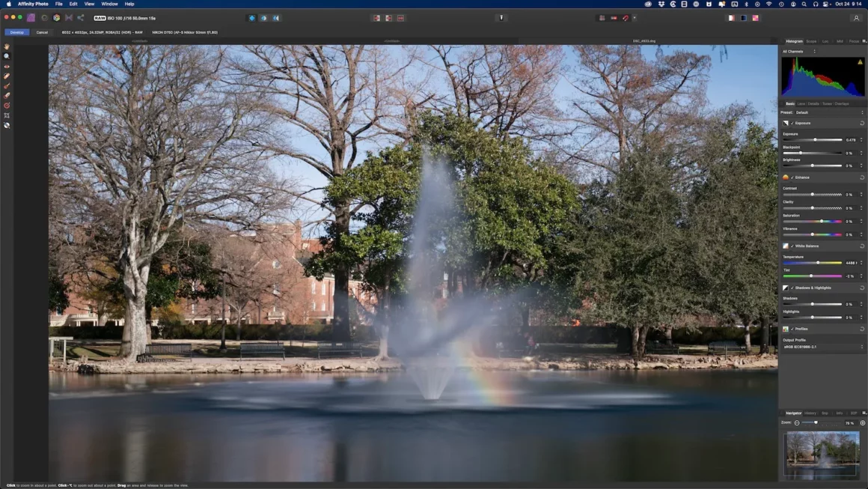The width and height of the screenshot is (868, 489).
Task: Select the Zoom magnifier tool
Action: pos(7,57)
